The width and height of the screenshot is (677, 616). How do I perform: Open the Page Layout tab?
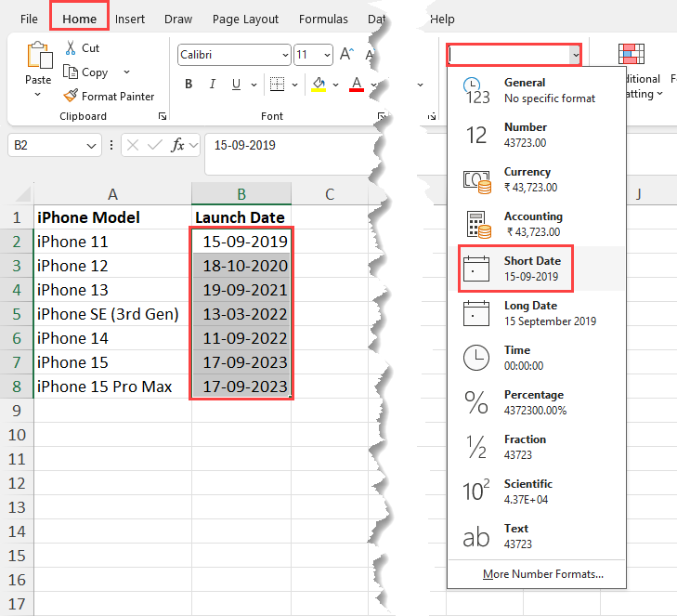pyautogui.click(x=245, y=19)
